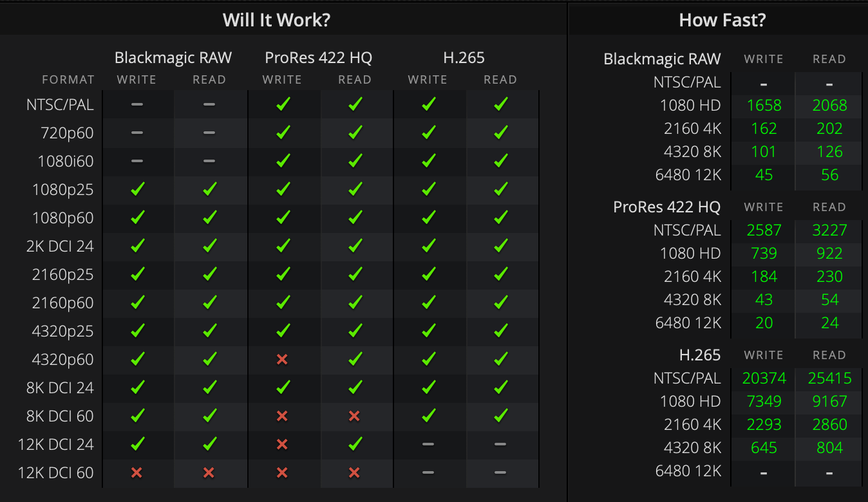
Task: Click the red cross for ProRes write at 8K DCI 60
Action: pos(282,416)
